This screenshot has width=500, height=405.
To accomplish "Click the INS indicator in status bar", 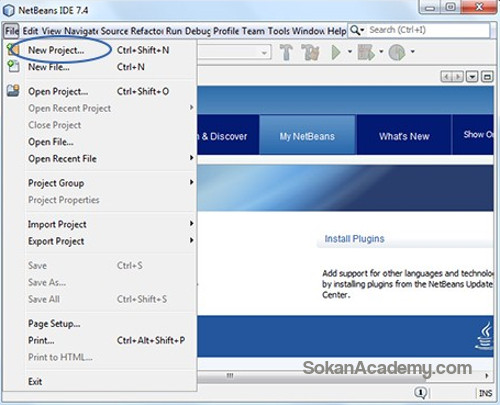I will pyautogui.click(x=485, y=393).
